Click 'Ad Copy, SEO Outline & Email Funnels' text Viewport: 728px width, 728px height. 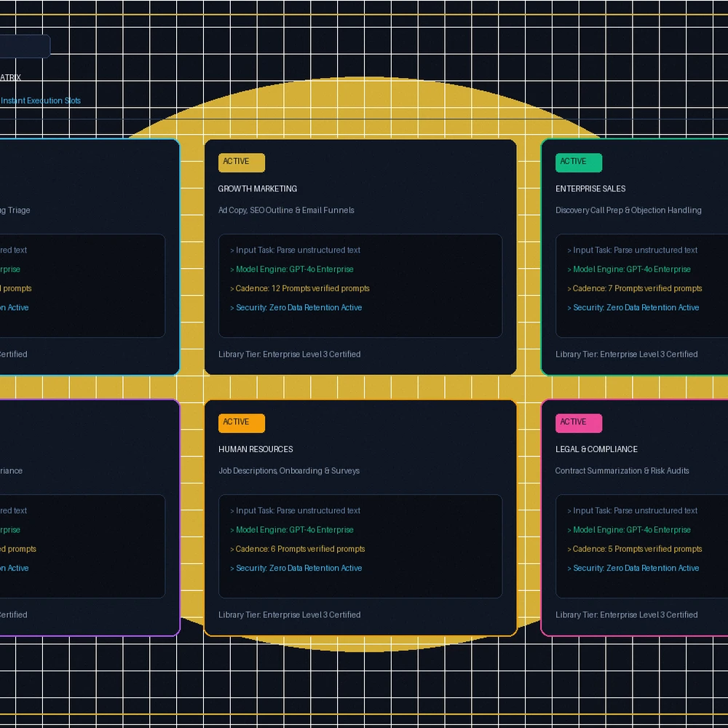(x=286, y=210)
